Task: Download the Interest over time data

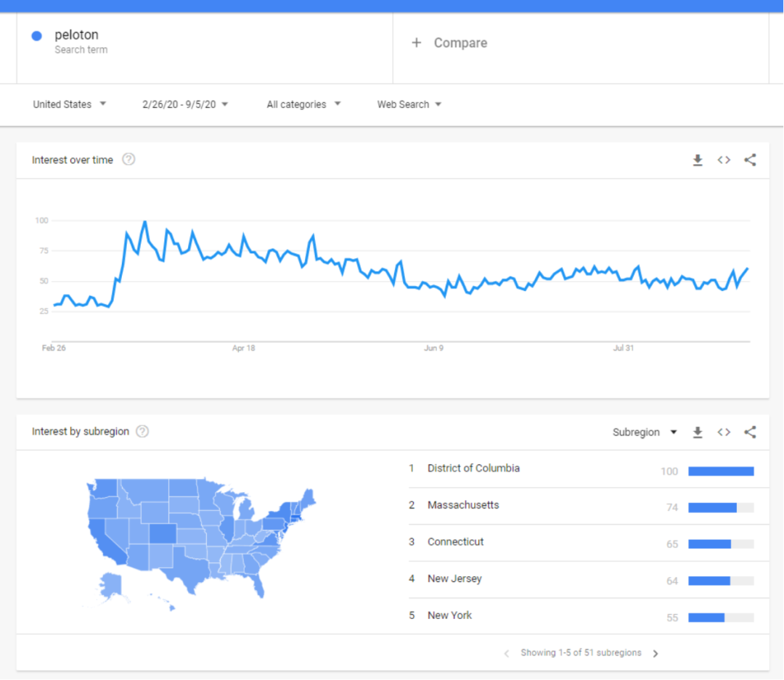Action: [x=698, y=160]
